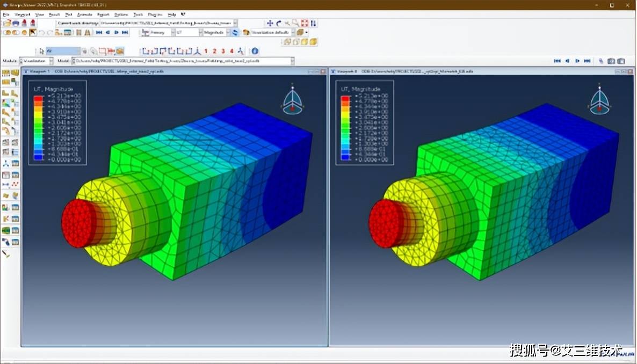Open the Primary variable type dropdown
Viewport: 637px width, 364px height.
173,33
